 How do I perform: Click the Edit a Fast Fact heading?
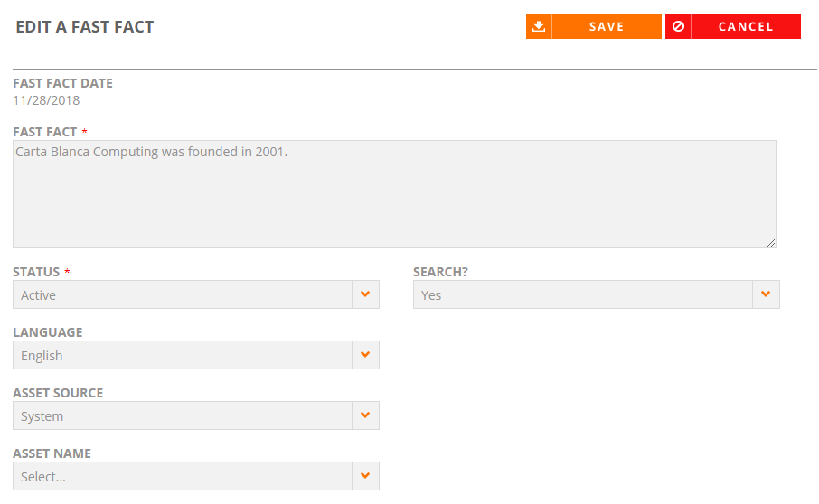click(85, 26)
